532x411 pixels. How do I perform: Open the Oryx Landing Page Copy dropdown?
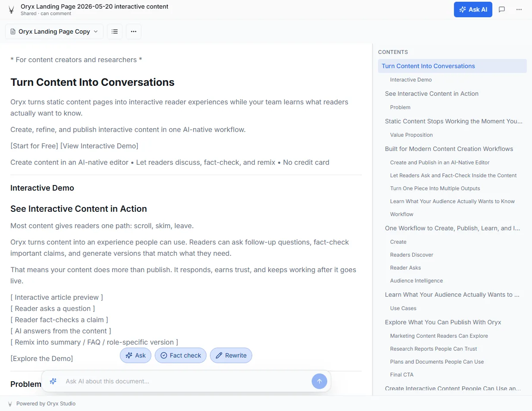[x=54, y=31]
